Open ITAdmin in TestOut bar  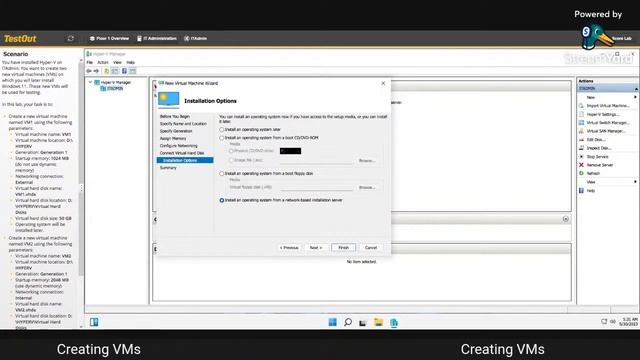[196, 38]
